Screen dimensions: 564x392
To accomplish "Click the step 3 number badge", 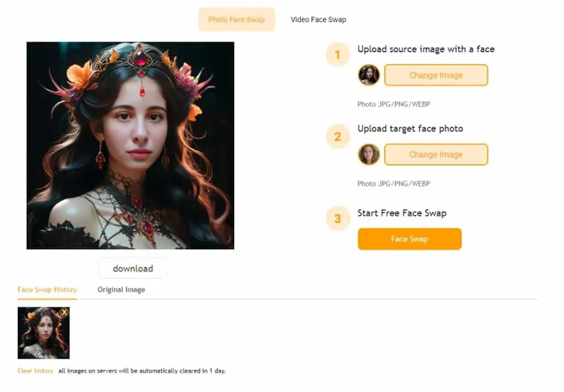I will click(338, 218).
